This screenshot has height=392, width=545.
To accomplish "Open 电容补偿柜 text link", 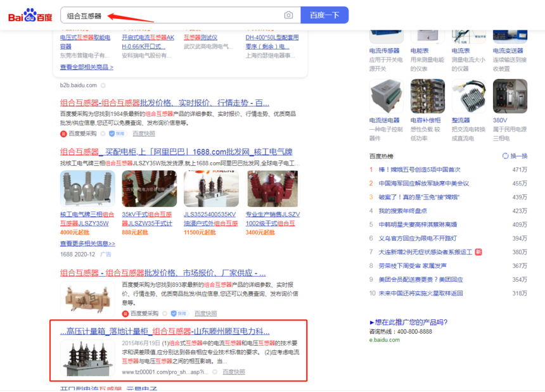I will [425, 120].
